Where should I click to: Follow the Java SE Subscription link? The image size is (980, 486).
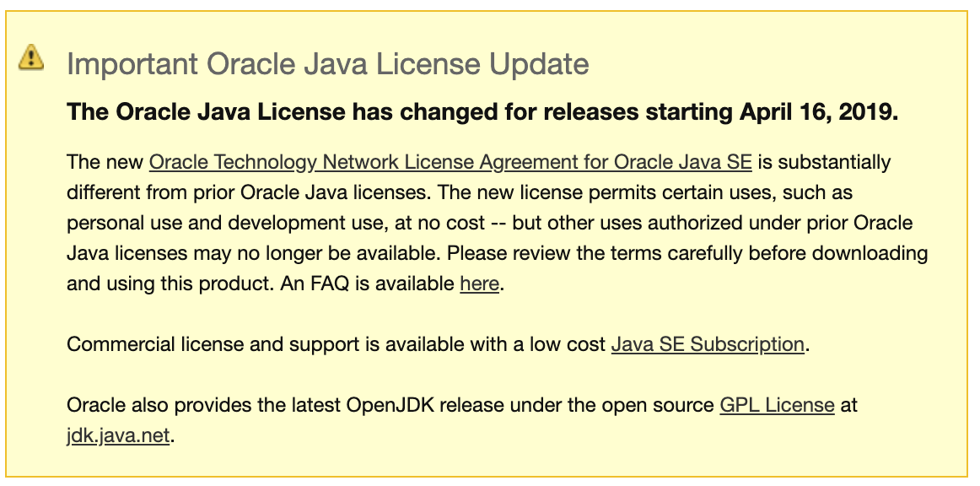tap(707, 344)
